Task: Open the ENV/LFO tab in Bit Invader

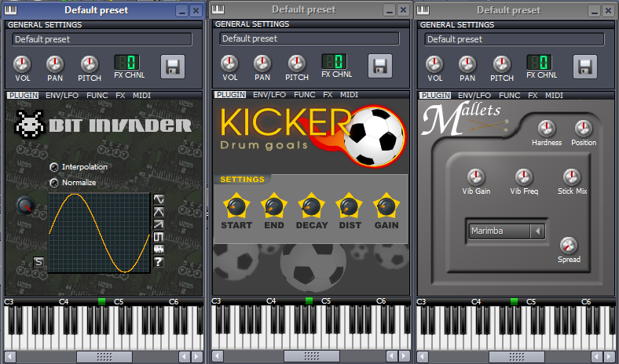Action: click(x=62, y=96)
